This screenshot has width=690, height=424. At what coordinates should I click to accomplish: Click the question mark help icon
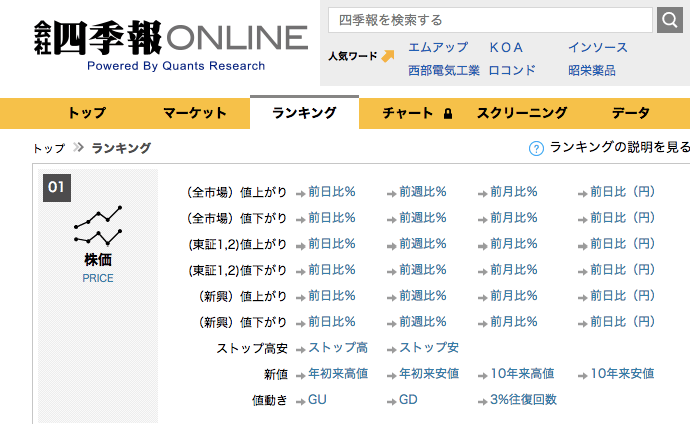point(536,148)
